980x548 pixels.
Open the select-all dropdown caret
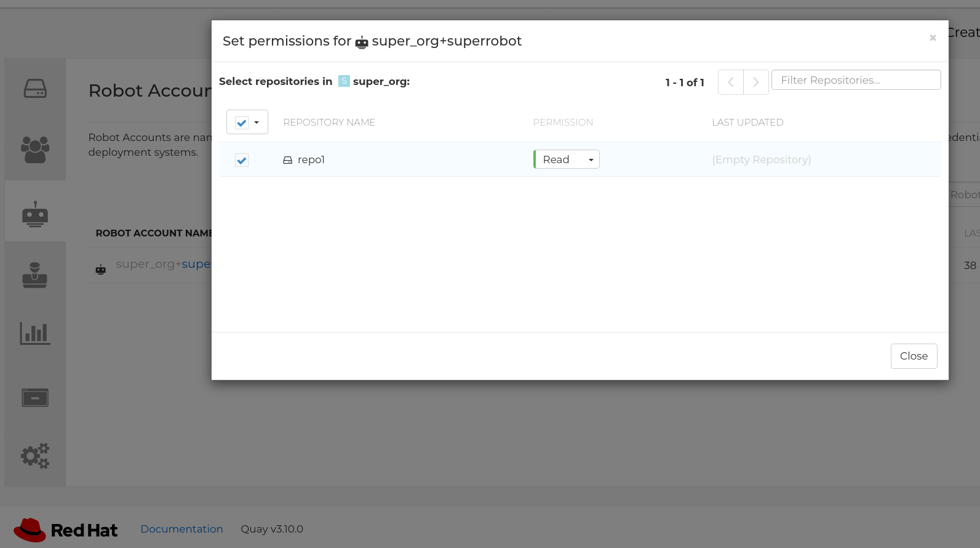257,123
